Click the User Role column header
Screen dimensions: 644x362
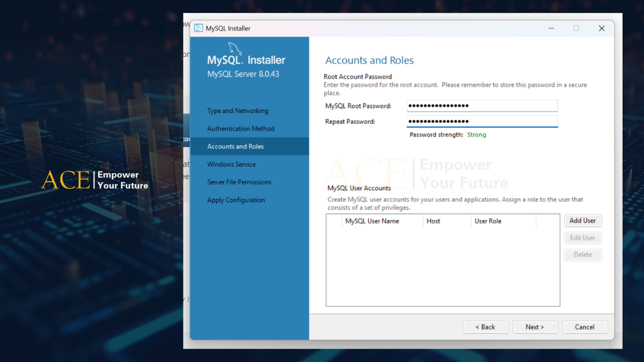[x=488, y=221]
